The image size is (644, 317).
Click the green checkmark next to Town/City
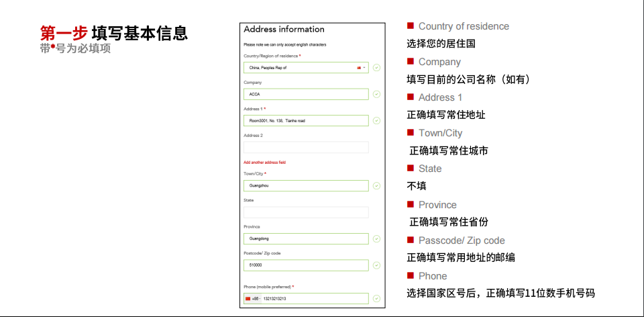coord(376,185)
